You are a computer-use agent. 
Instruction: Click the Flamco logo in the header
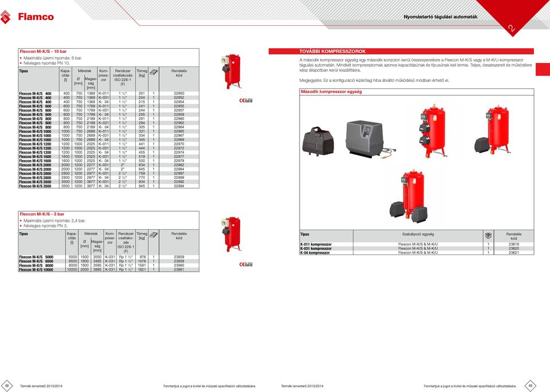27,17
